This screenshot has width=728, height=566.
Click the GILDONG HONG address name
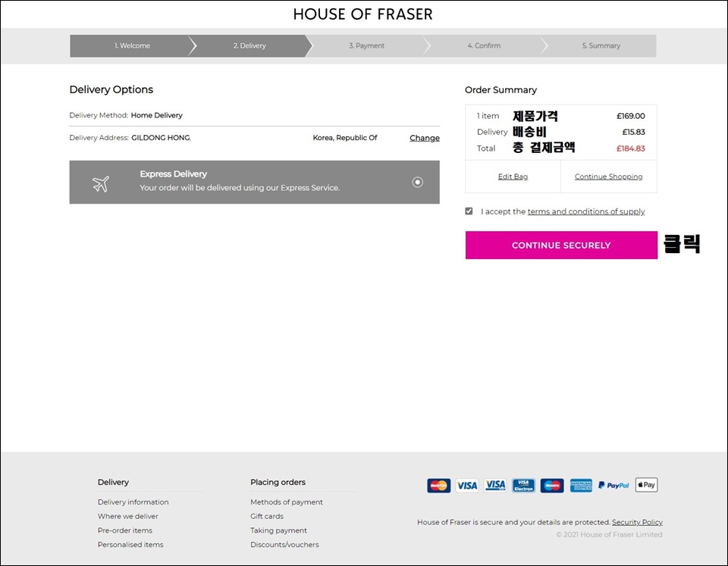point(161,138)
